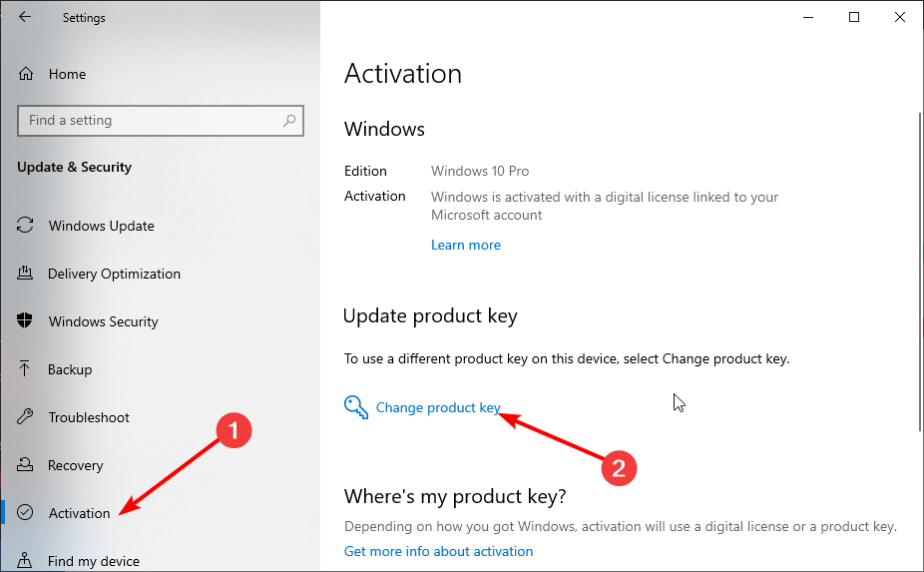Viewport: 924px width, 572px height.
Task: Open the Learn more link
Action: pyautogui.click(x=466, y=245)
